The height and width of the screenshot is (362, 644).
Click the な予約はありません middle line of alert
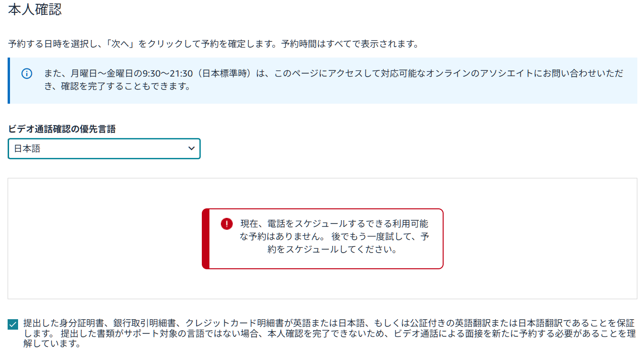click(x=334, y=236)
